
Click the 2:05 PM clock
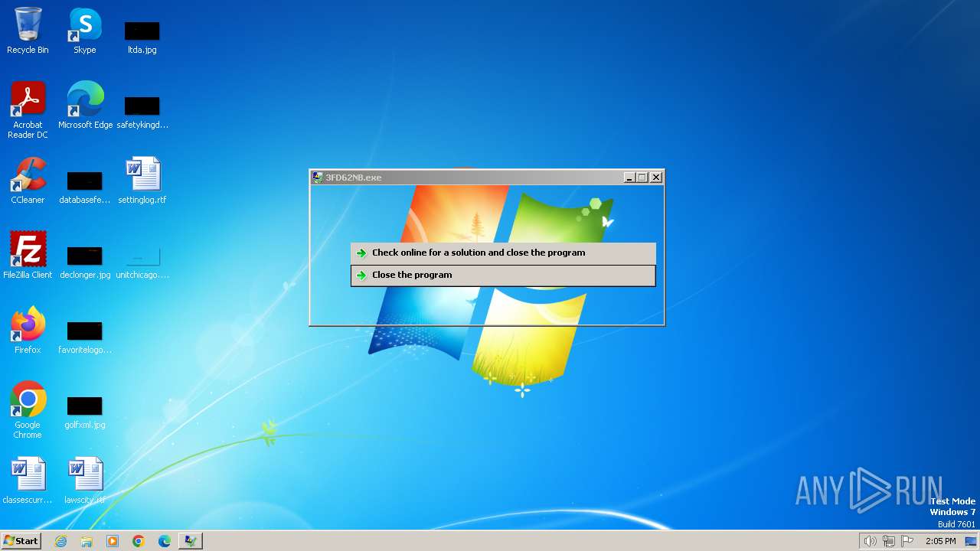(940, 541)
